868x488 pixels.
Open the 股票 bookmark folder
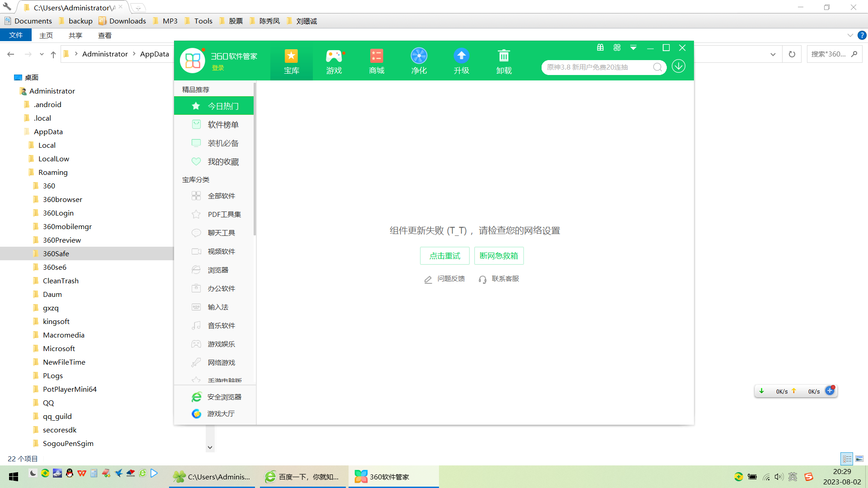(x=231, y=21)
